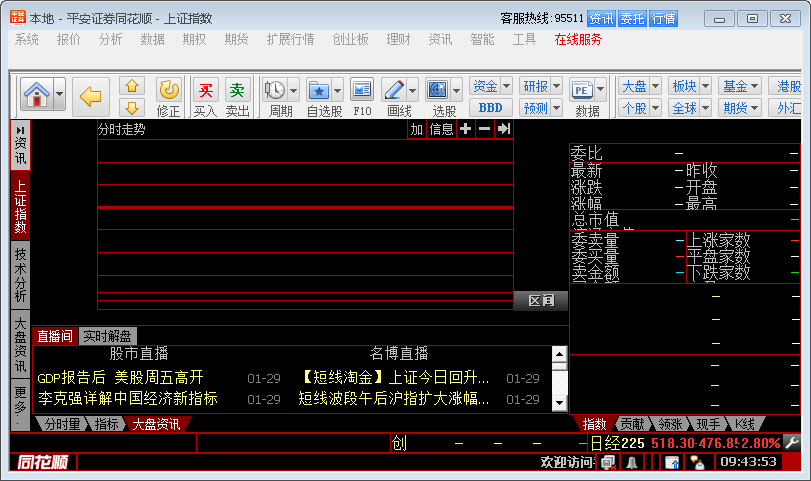The width and height of the screenshot is (811, 481).
Task: Click the yellow up arrow icon
Action: [132, 85]
